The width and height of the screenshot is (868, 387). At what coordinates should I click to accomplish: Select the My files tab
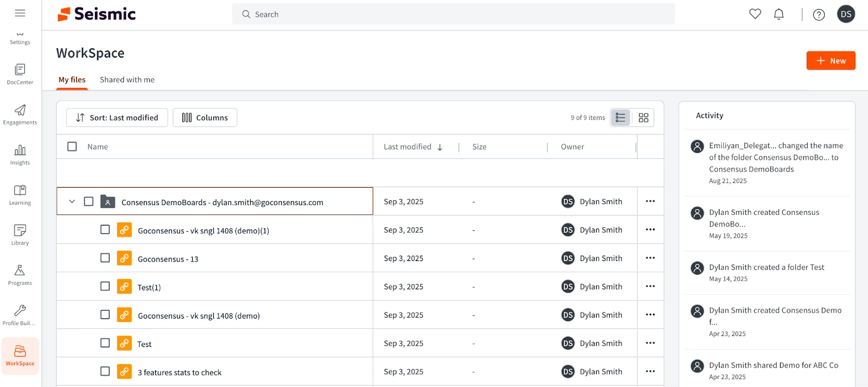tap(72, 80)
